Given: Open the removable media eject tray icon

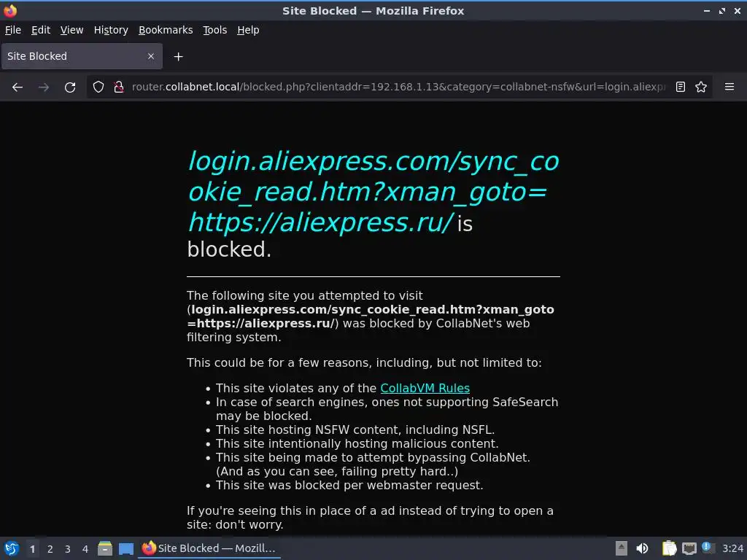Looking at the screenshot, I should pos(622,548).
